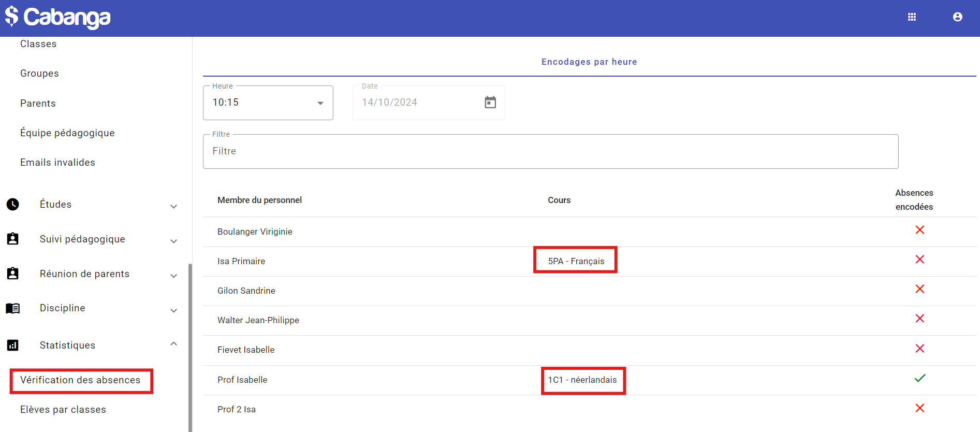The height and width of the screenshot is (432, 980).
Task: Expand the Études menu chevron
Action: tap(174, 206)
